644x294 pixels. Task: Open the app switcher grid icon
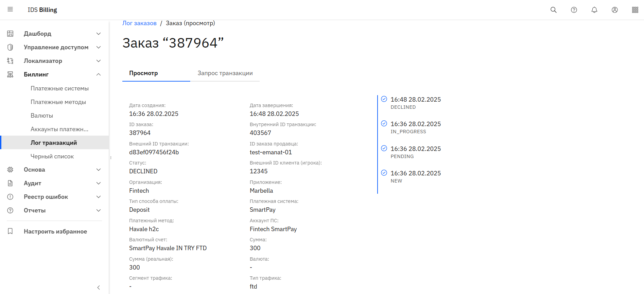(635, 10)
